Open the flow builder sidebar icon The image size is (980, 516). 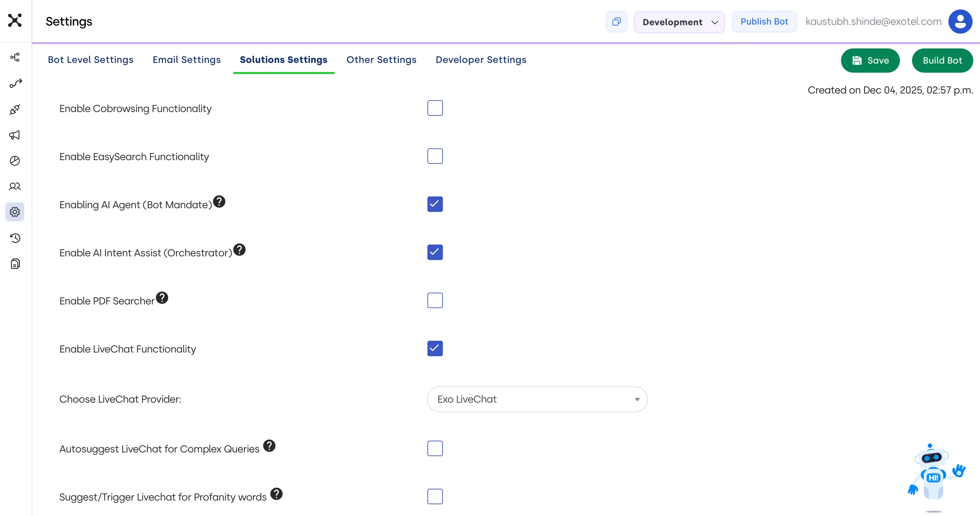point(15,58)
